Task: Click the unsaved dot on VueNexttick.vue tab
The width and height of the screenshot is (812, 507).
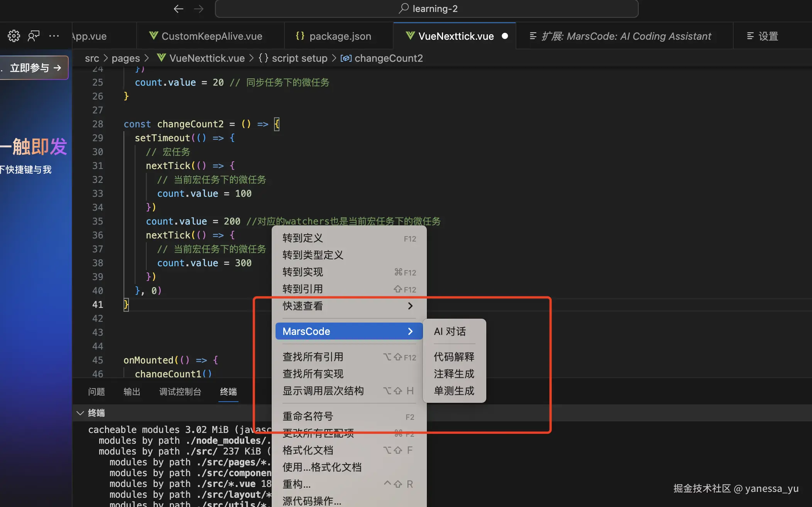Action: 505,36
